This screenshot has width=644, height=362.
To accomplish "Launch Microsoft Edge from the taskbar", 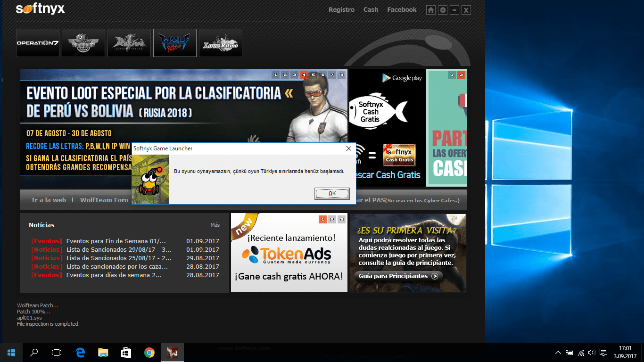I will [80, 353].
